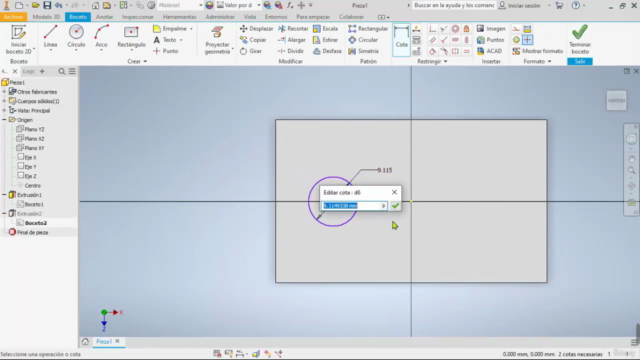
Task: Close the Editar cota dialog
Action: [394, 192]
